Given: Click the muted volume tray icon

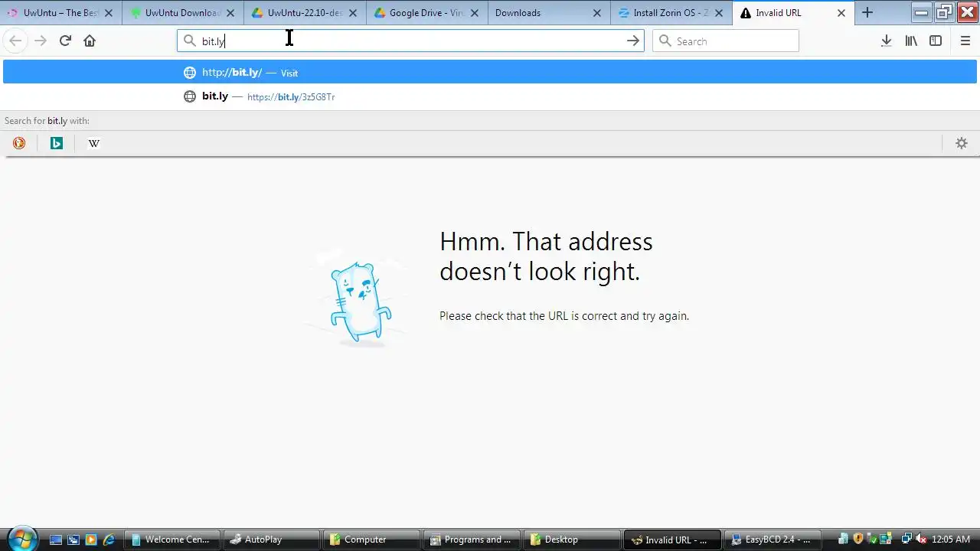Looking at the screenshot, I should coord(921,540).
